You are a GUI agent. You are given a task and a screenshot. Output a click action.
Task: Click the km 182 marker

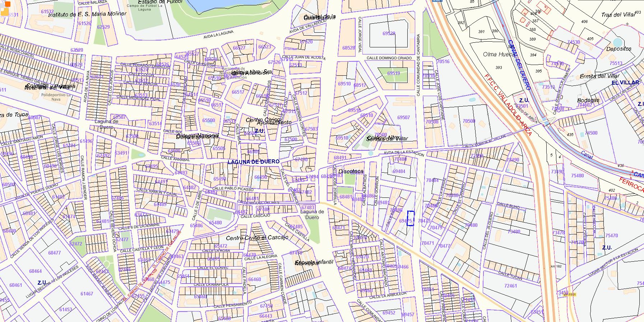[x=558, y=266]
